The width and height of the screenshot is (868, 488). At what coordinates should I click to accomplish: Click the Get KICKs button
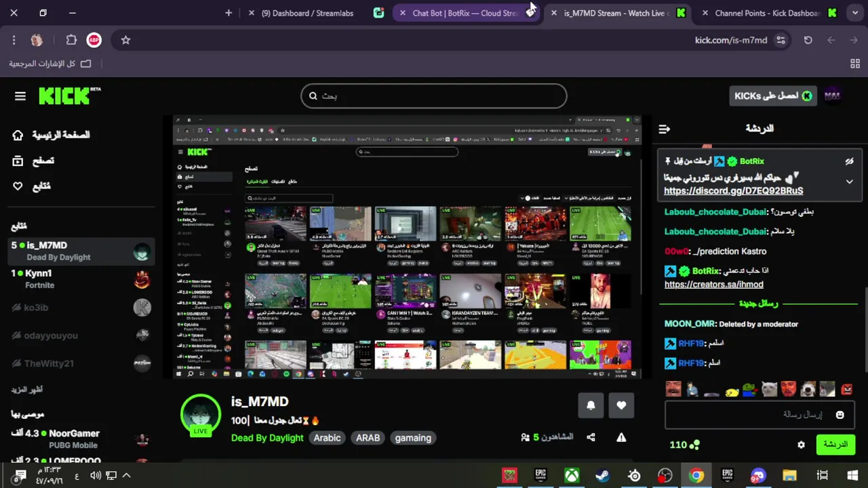tap(772, 96)
